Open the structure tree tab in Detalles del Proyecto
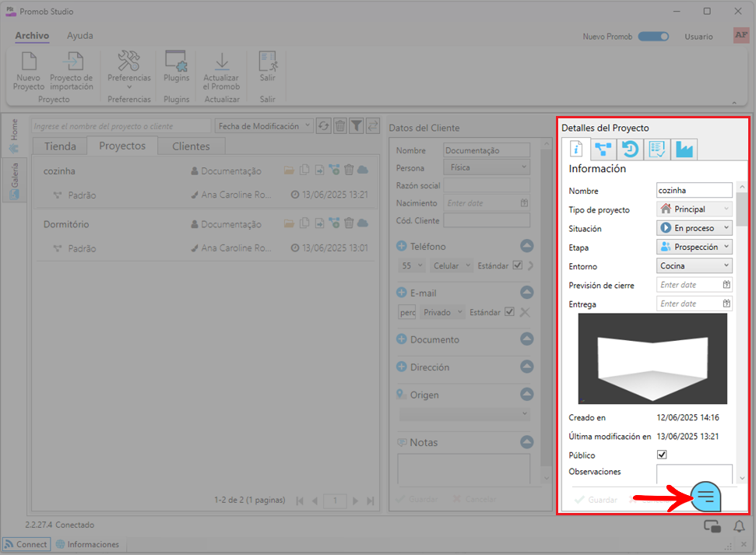Viewport: 756px width, 555px height. pyautogui.click(x=603, y=149)
